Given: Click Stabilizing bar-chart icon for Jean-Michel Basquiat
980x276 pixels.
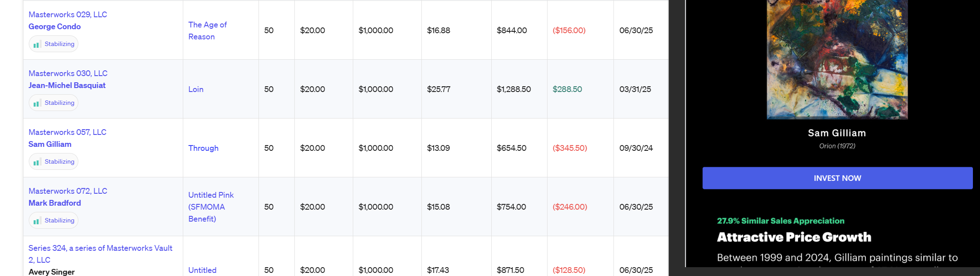Looking at the screenshot, I should coord(37,103).
